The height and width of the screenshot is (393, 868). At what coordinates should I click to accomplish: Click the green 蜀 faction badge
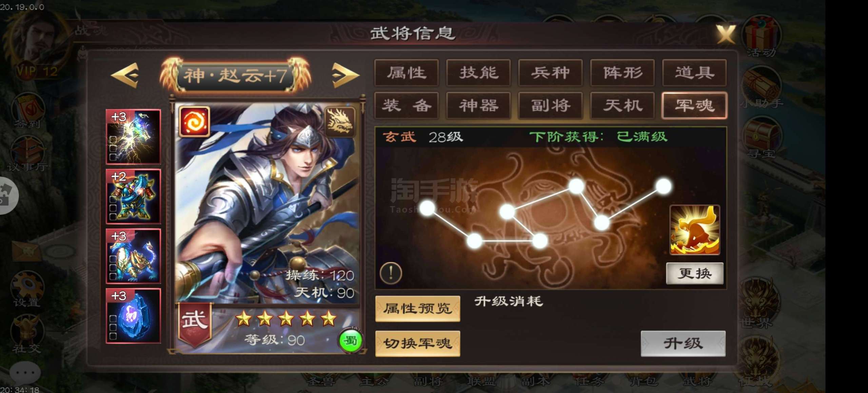click(x=350, y=340)
